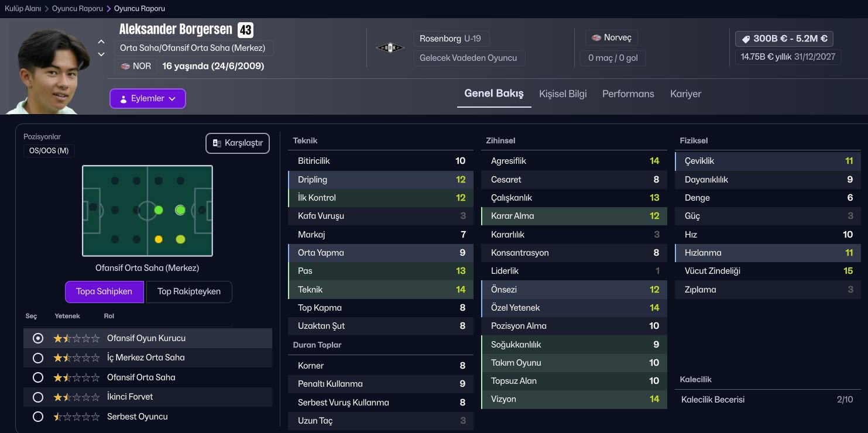Select the Teknik attribute row
The width and height of the screenshot is (868, 433).
pyautogui.click(x=380, y=290)
